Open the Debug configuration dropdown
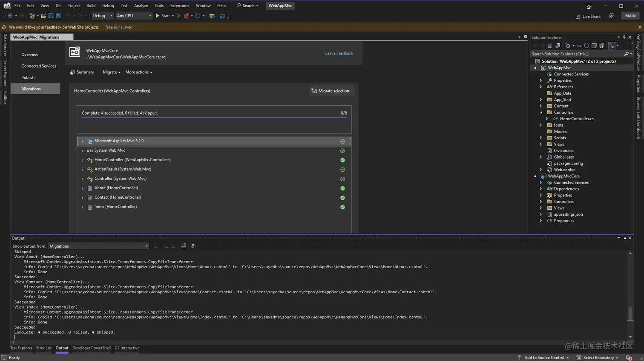This screenshot has height=361, width=644. pos(103,16)
